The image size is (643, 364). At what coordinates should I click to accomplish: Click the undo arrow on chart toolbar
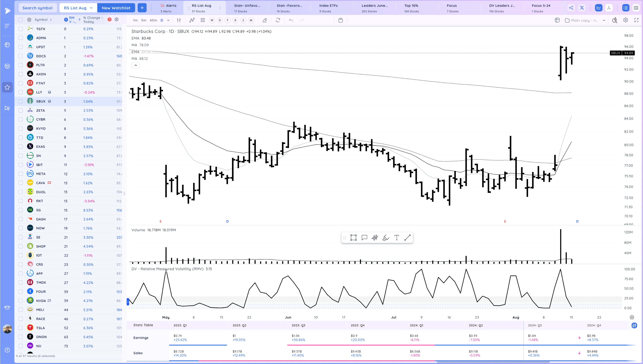click(x=291, y=20)
